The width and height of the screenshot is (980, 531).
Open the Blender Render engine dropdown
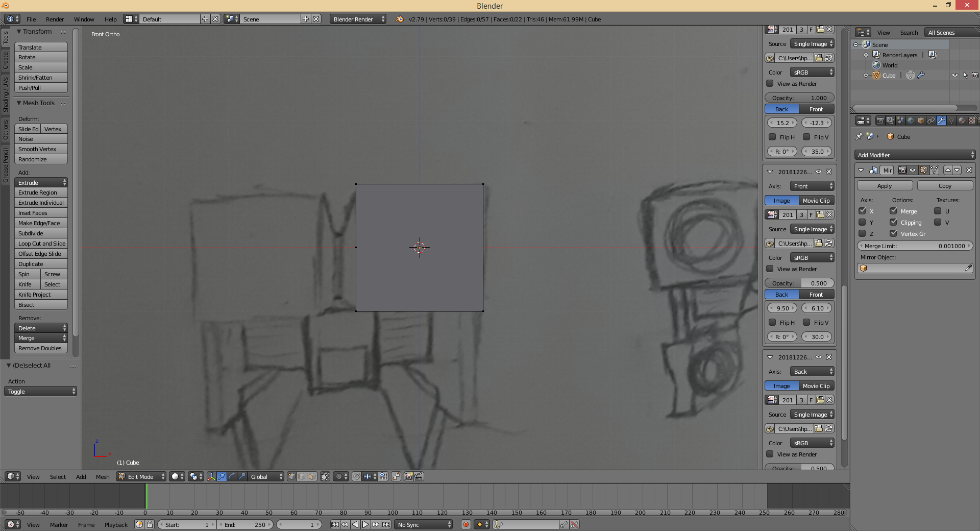tap(358, 19)
